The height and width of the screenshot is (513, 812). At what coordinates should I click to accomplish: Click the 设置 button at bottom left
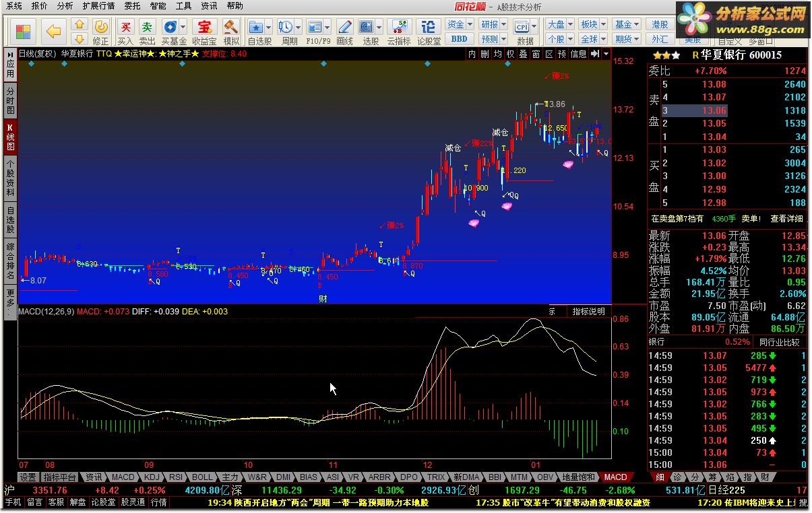[28, 477]
